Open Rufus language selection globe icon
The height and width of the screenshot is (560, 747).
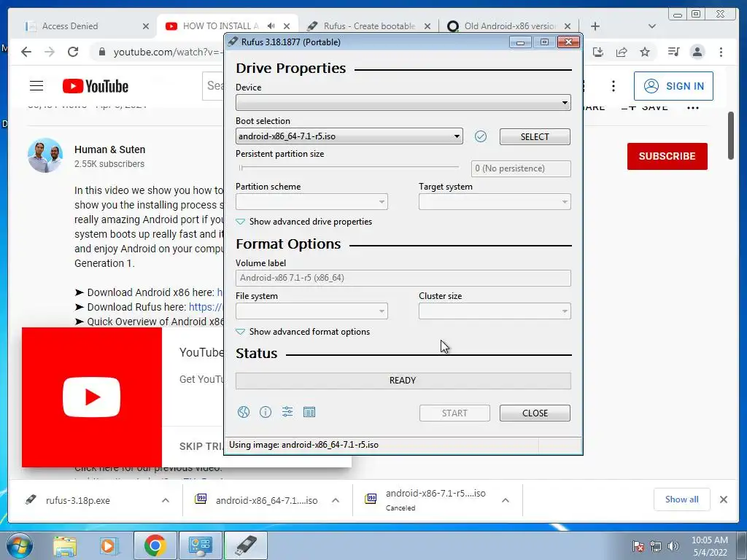point(244,412)
